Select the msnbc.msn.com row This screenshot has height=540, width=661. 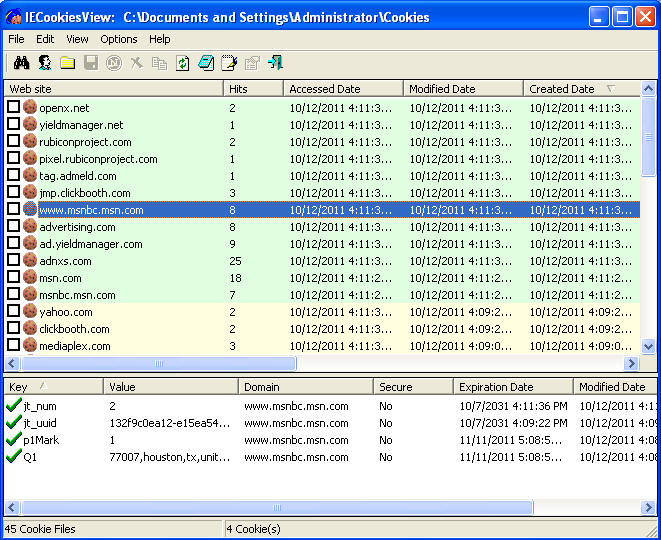tap(322, 295)
